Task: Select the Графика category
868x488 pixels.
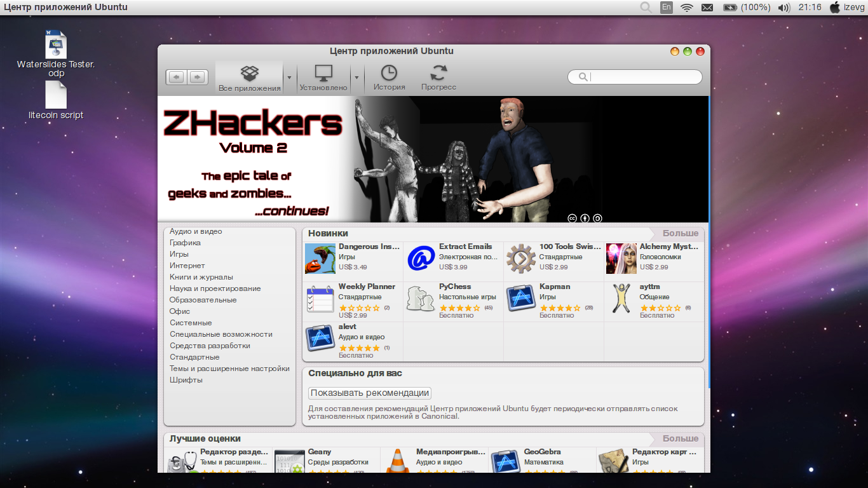Action: (x=185, y=243)
